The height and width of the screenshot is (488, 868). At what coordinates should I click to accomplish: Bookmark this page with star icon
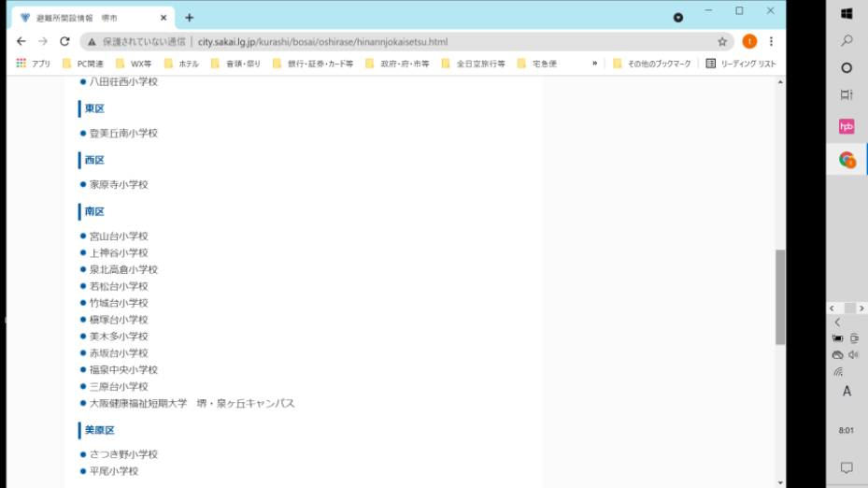(722, 41)
